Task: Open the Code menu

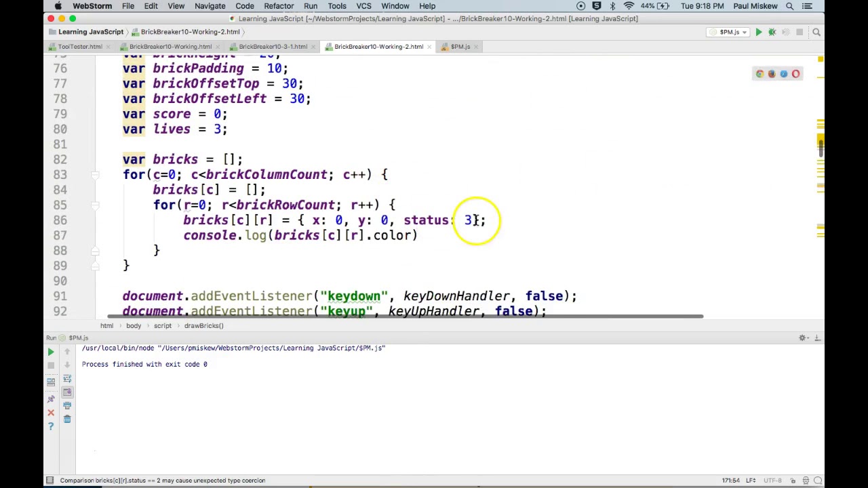Action: click(x=245, y=6)
